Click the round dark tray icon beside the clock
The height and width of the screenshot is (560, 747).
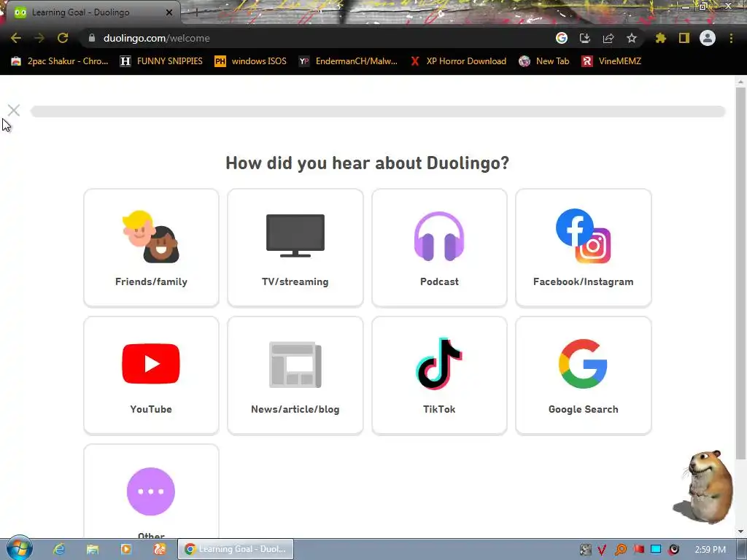click(x=673, y=550)
